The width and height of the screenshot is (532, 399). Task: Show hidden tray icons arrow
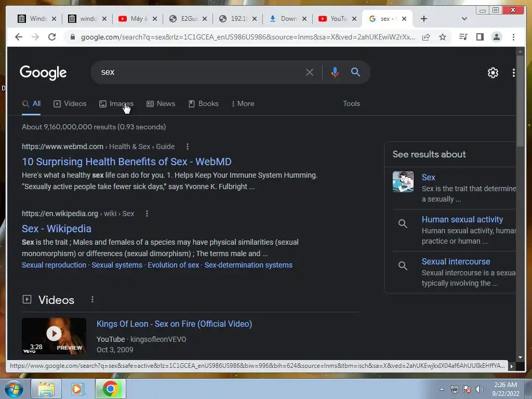tap(442, 389)
